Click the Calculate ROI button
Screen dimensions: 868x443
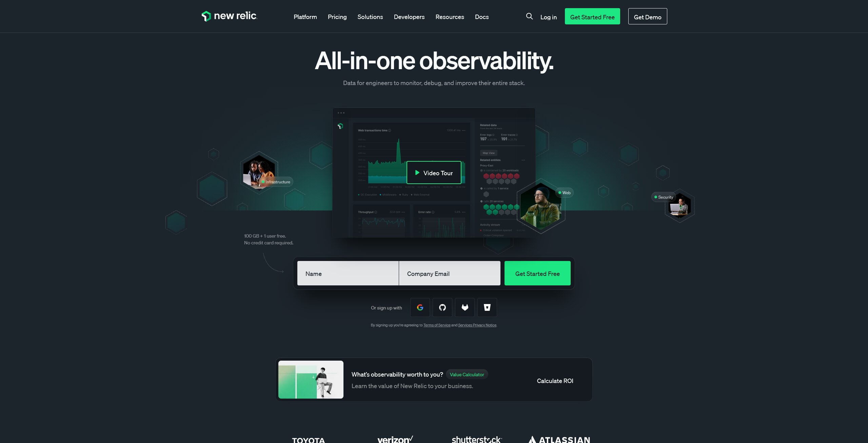[x=555, y=380]
